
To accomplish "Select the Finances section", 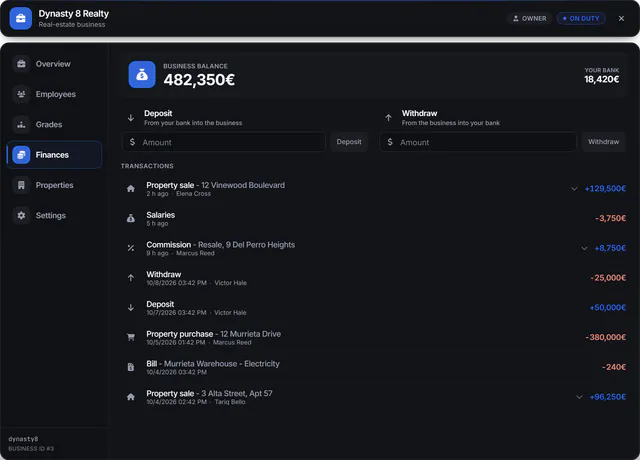I will (x=54, y=155).
